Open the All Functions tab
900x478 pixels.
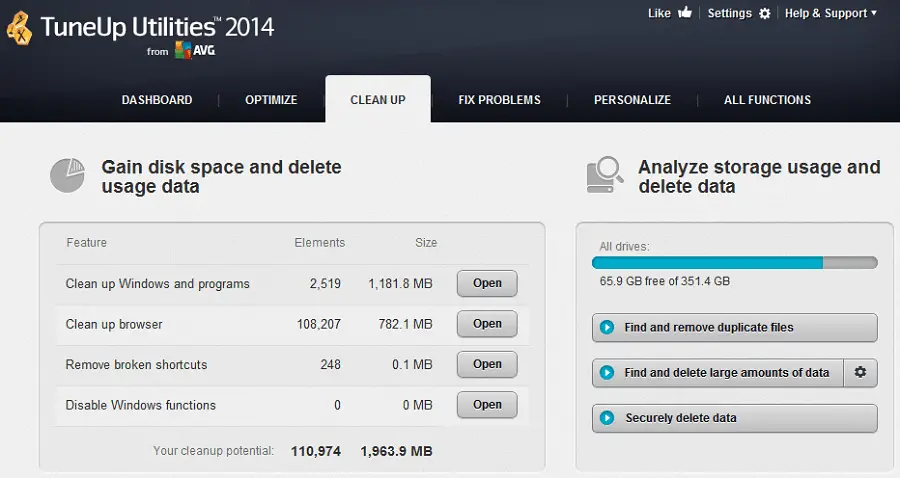point(767,100)
